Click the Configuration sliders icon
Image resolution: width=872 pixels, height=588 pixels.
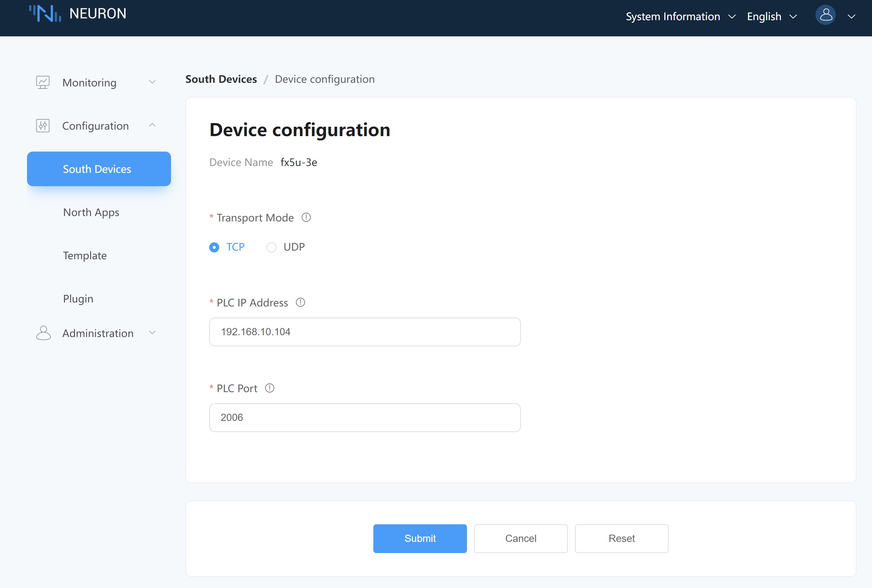coord(43,126)
